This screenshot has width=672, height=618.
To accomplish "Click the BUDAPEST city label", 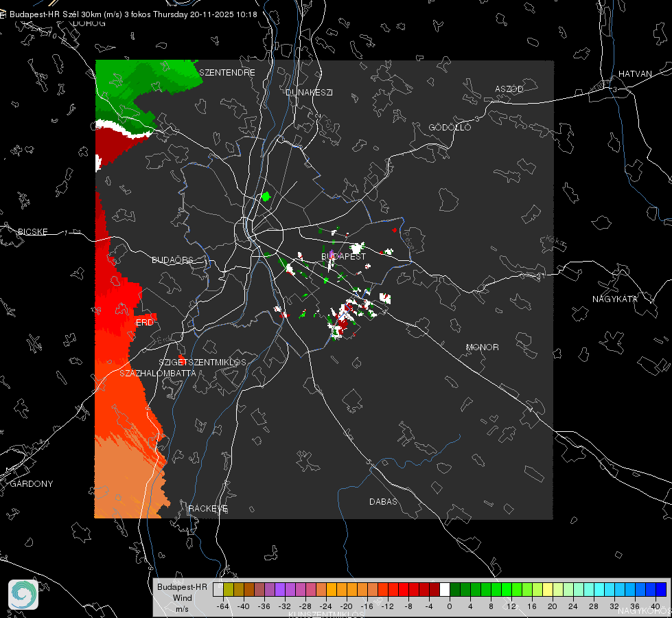I will pos(344,256).
